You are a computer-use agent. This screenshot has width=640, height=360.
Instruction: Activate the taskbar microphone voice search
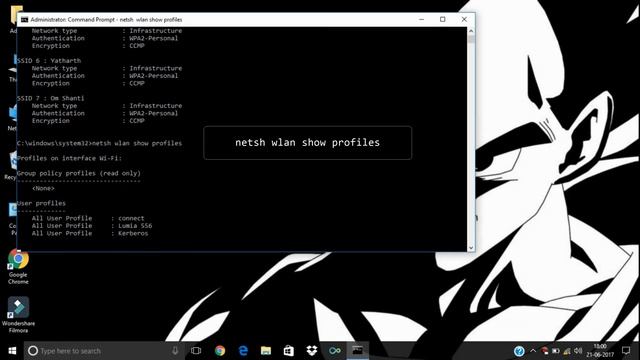(175, 351)
